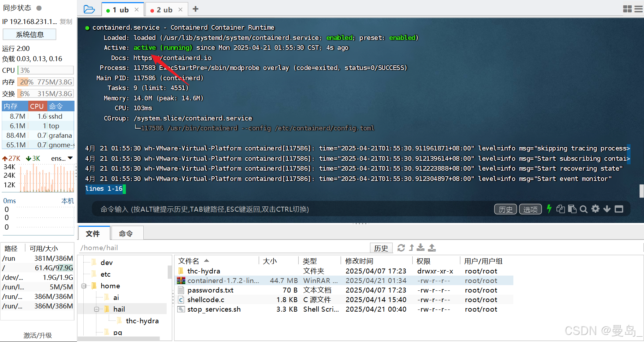Click the folder tree vertical scrollbar
This screenshot has width=644, height=342.
170,272
